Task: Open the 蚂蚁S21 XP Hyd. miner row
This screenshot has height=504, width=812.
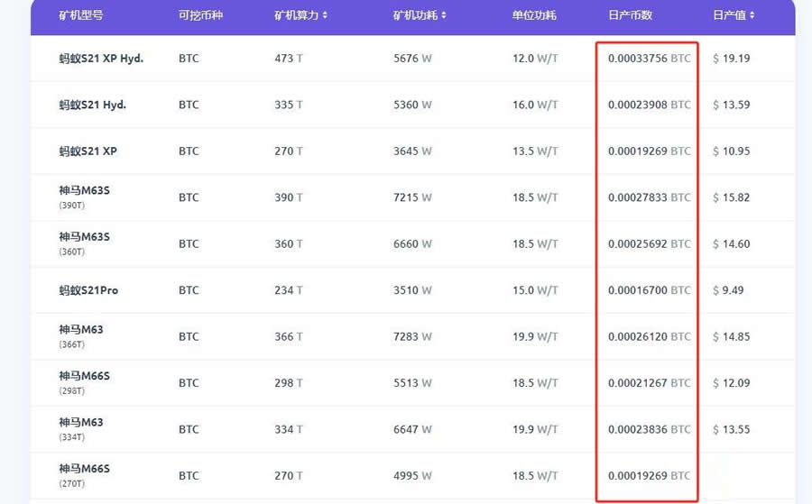Action: point(412,59)
